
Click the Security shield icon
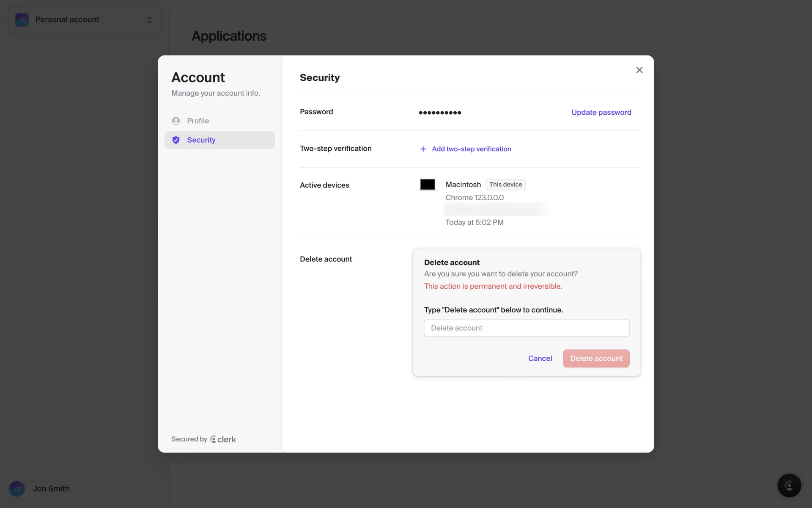(176, 140)
